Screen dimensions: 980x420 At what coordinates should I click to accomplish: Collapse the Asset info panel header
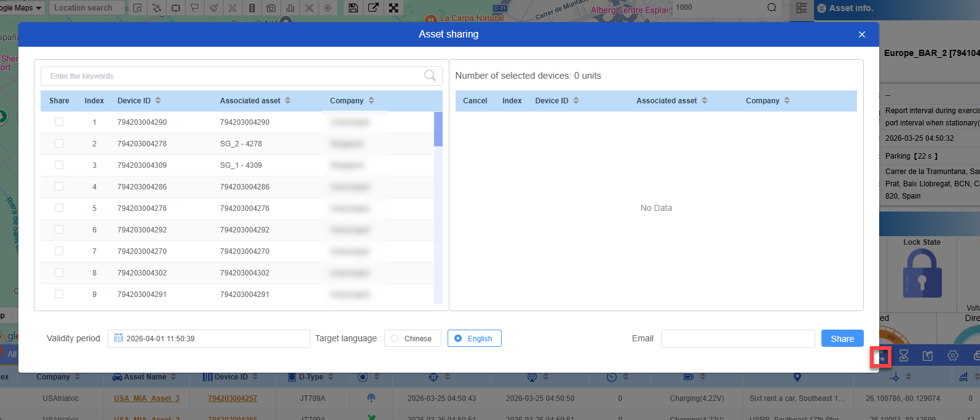pyautogui.click(x=822, y=9)
